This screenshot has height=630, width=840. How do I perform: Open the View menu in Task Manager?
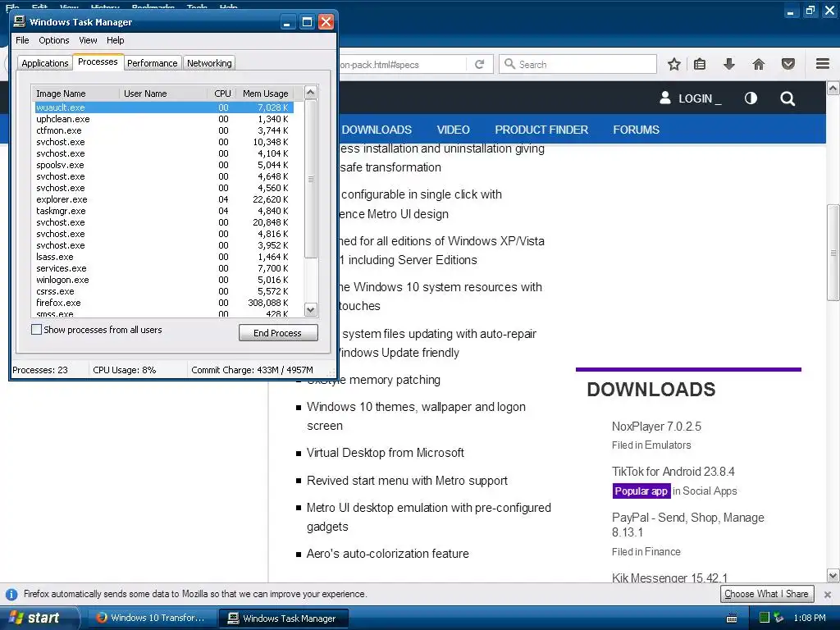pos(88,40)
